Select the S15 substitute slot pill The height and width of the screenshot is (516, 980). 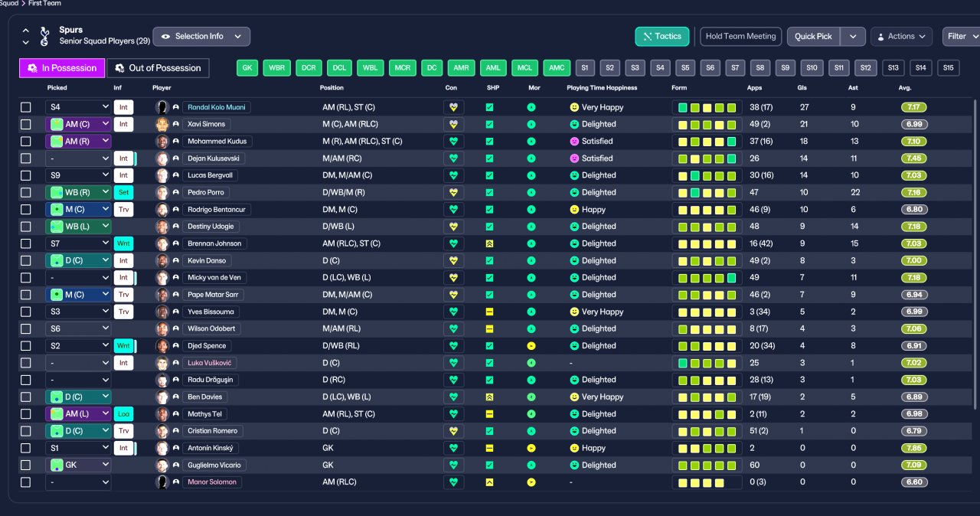(x=949, y=67)
